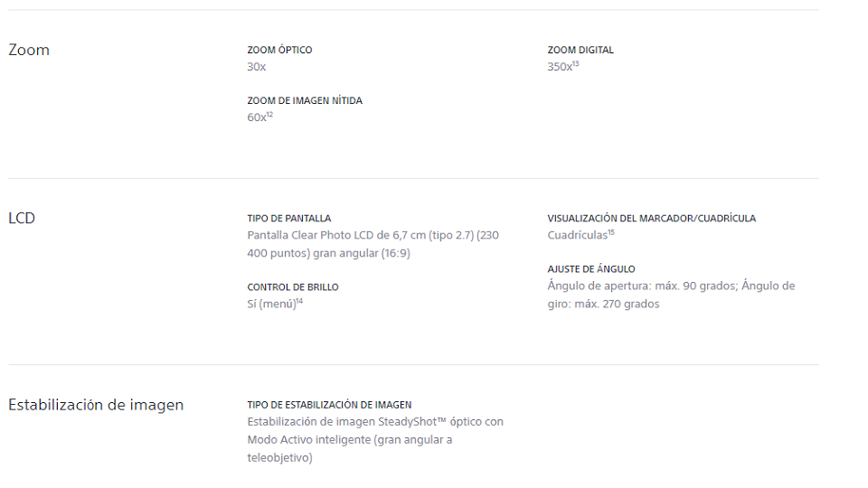
Task: Click the CONTROL DE BRILLO label
Action: (x=293, y=287)
